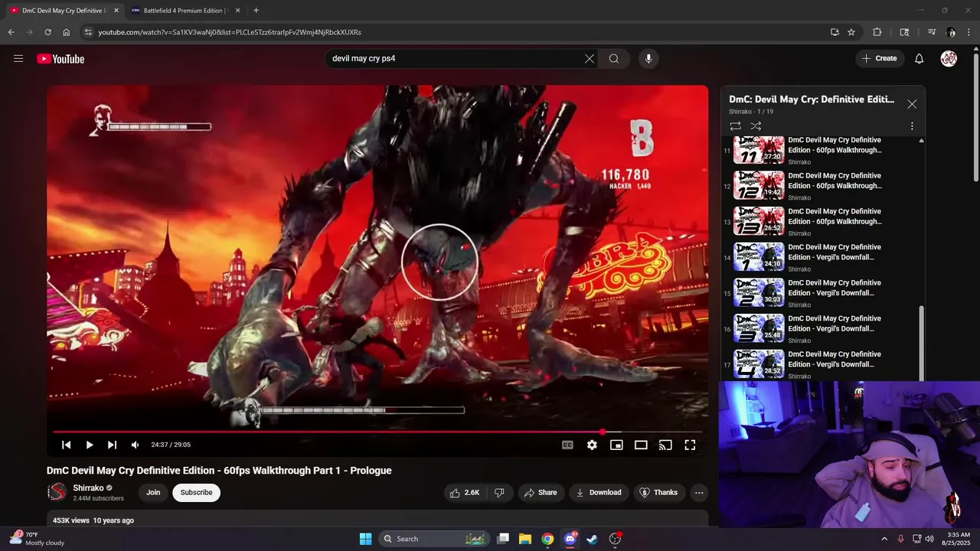Open Windows Start menu
The height and width of the screenshot is (551, 980).
click(365, 539)
